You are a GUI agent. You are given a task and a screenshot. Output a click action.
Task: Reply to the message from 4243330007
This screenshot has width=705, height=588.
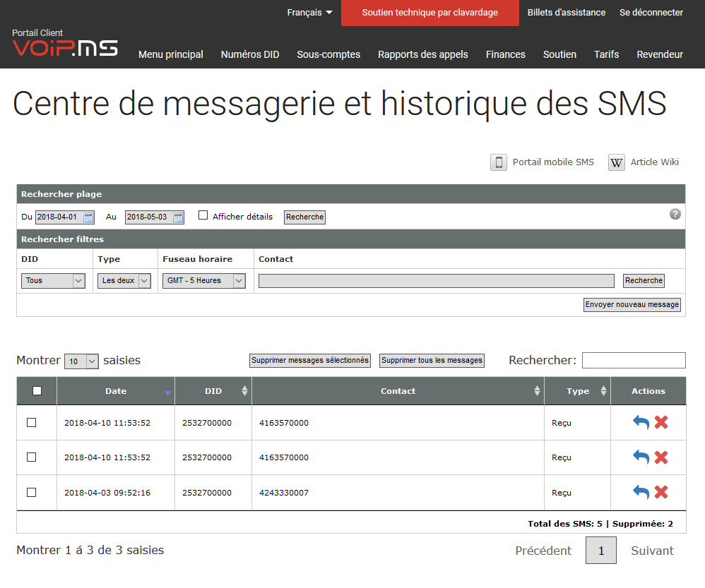tap(640, 492)
